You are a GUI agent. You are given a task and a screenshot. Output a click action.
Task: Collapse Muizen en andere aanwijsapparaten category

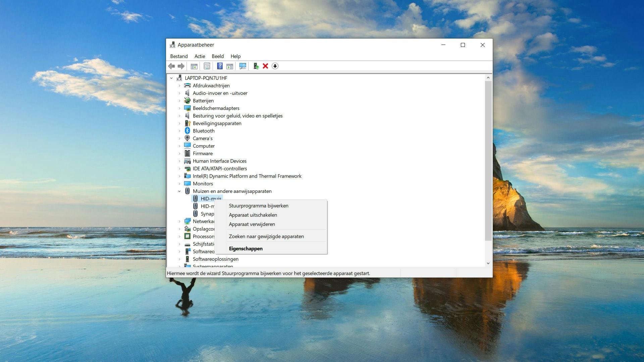coord(179,191)
